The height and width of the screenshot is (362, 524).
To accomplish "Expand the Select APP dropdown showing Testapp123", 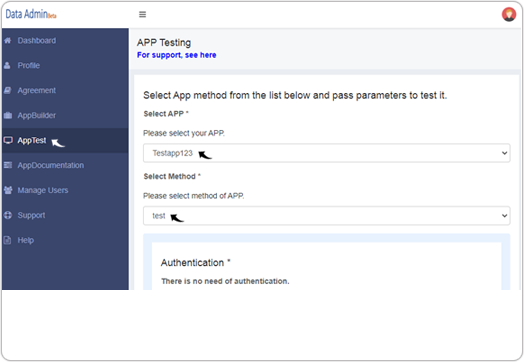I will point(326,153).
